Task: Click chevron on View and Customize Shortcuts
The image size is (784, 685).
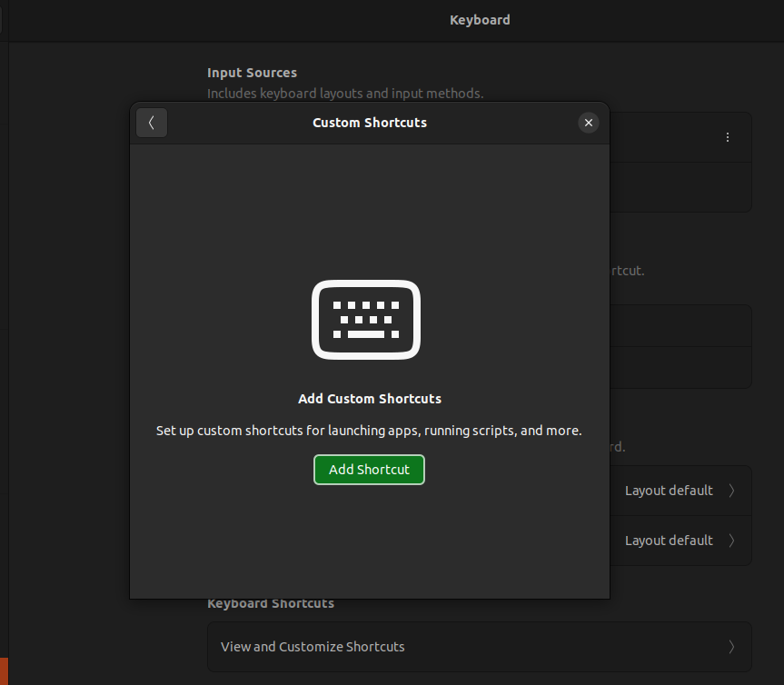Action: (732, 647)
